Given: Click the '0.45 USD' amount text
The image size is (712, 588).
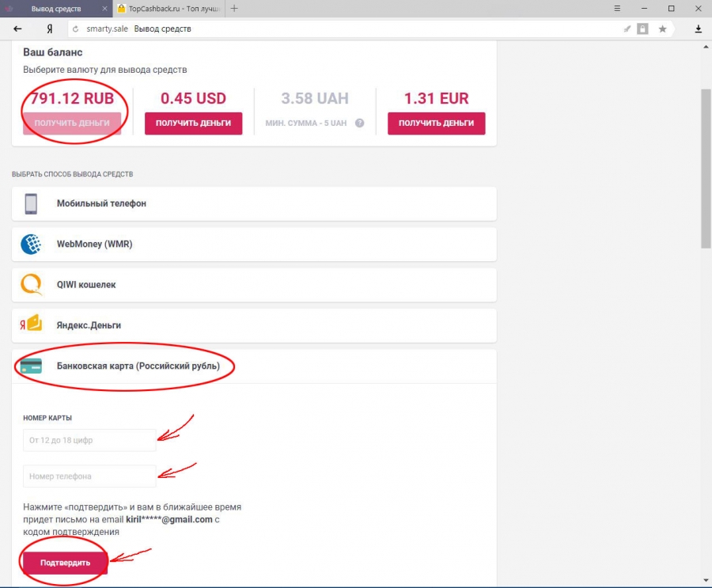Looking at the screenshot, I should click(194, 98).
